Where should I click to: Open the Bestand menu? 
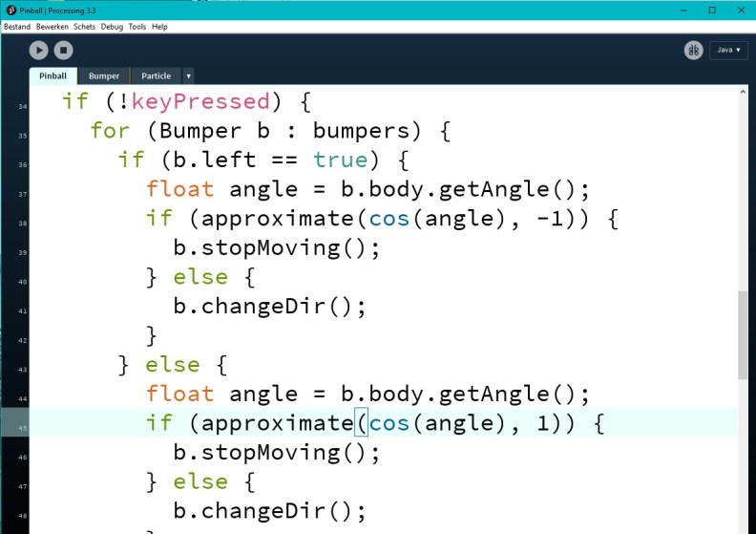tap(17, 27)
